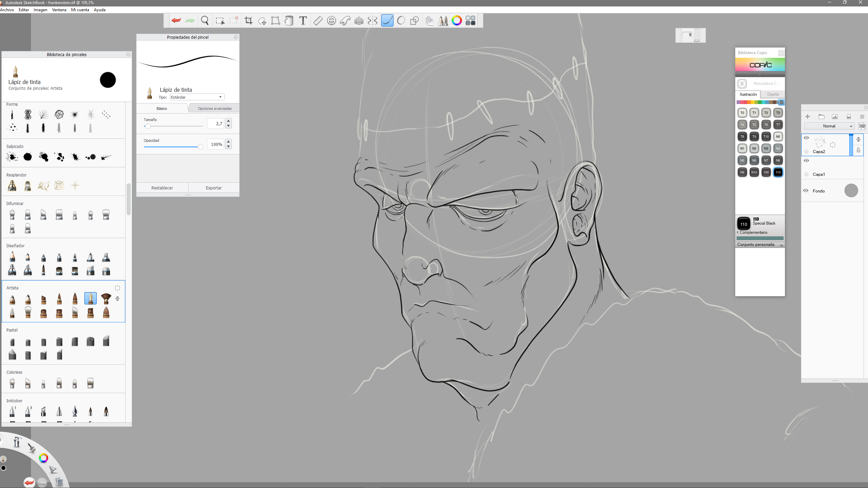Image resolution: width=868 pixels, height=488 pixels.
Task: Select the Crop tool in toolbar
Action: point(248,20)
